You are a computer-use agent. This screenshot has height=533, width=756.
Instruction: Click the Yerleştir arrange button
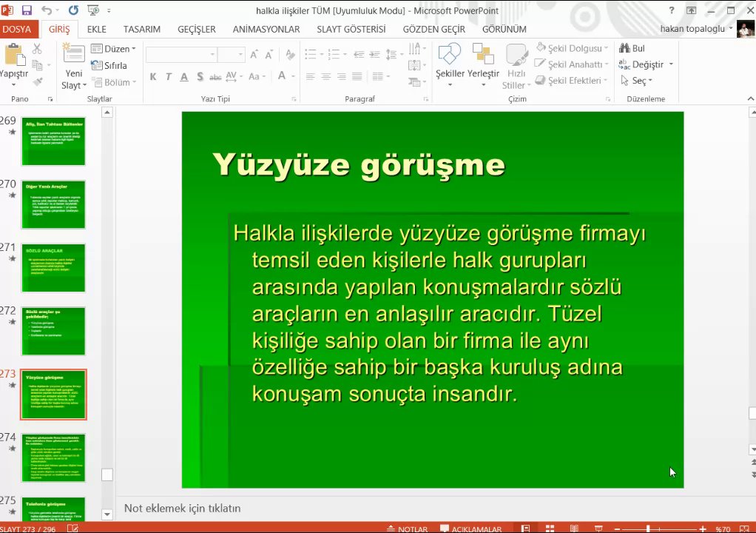pyautogui.click(x=483, y=66)
